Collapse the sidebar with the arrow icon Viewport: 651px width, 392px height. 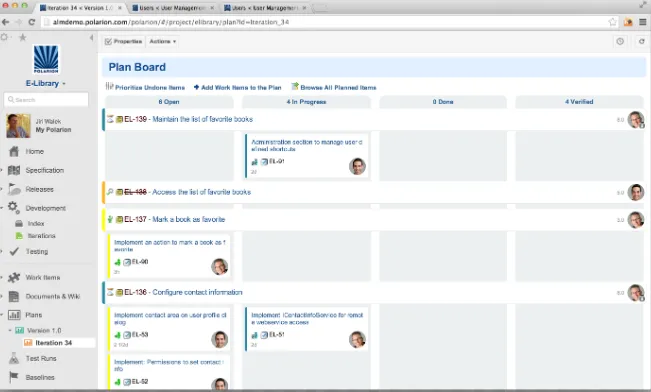tap(91, 38)
